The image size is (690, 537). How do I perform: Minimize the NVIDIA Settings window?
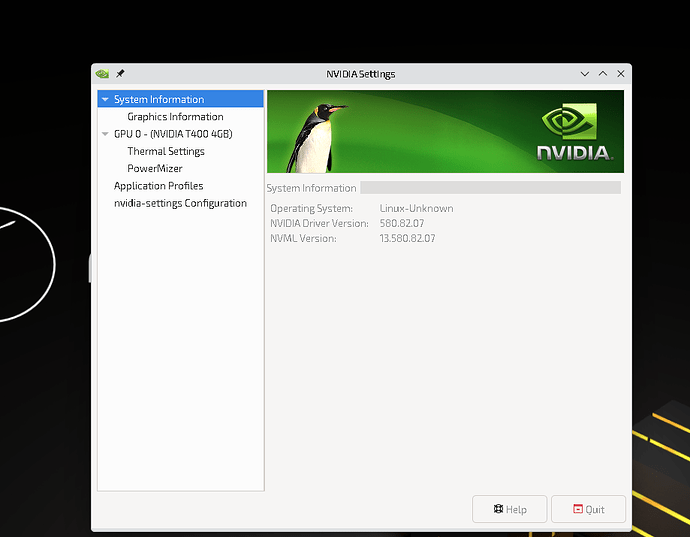point(584,74)
